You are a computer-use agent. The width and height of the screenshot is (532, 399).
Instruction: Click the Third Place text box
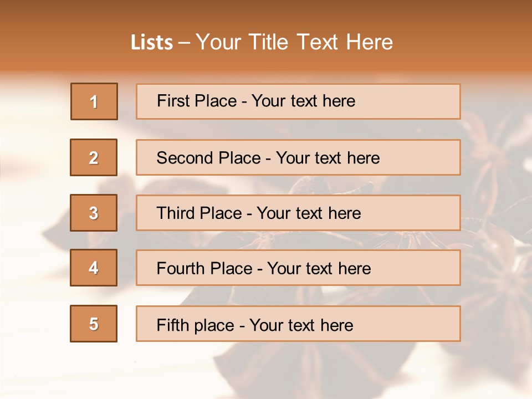tap(298, 213)
